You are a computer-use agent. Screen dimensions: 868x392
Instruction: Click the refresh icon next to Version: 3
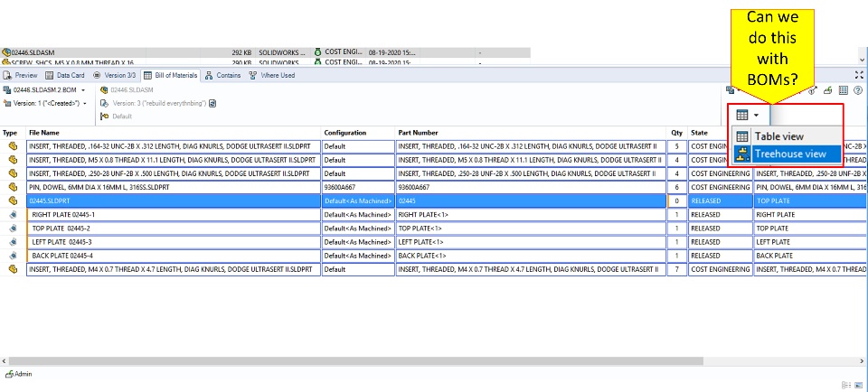pyautogui.click(x=212, y=103)
